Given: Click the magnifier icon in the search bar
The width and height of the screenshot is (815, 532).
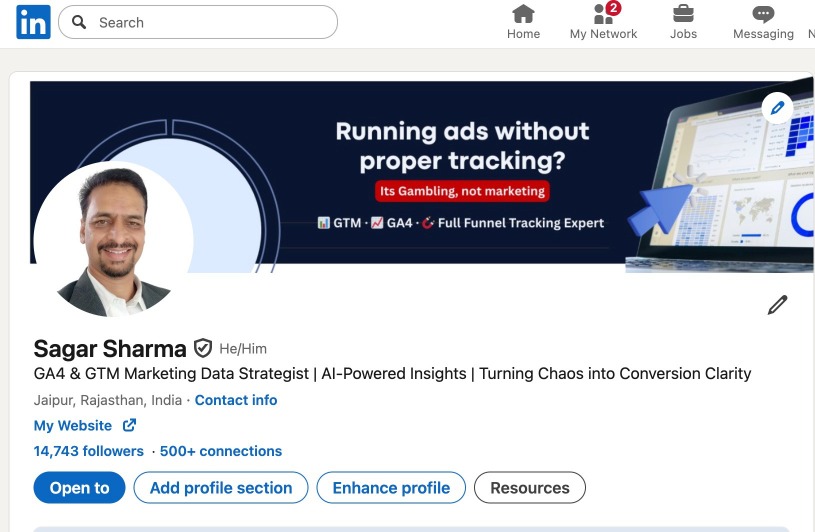Looking at the screenshot, I should (80, 22).
